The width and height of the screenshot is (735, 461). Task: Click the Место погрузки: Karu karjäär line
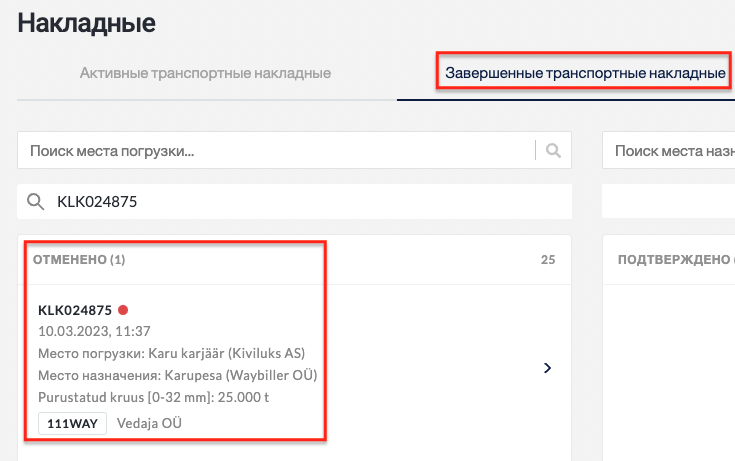(172, 354)
